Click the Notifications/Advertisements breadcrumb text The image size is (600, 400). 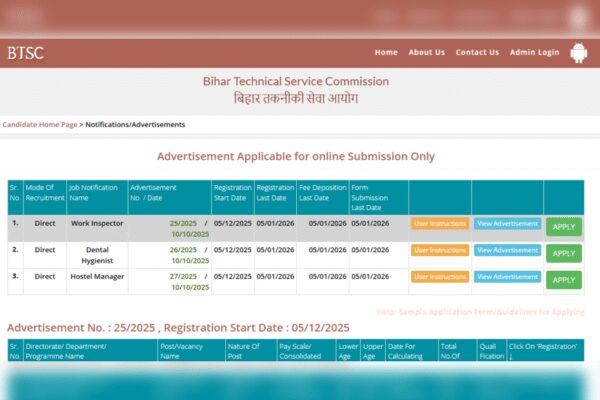pos(135,124)
